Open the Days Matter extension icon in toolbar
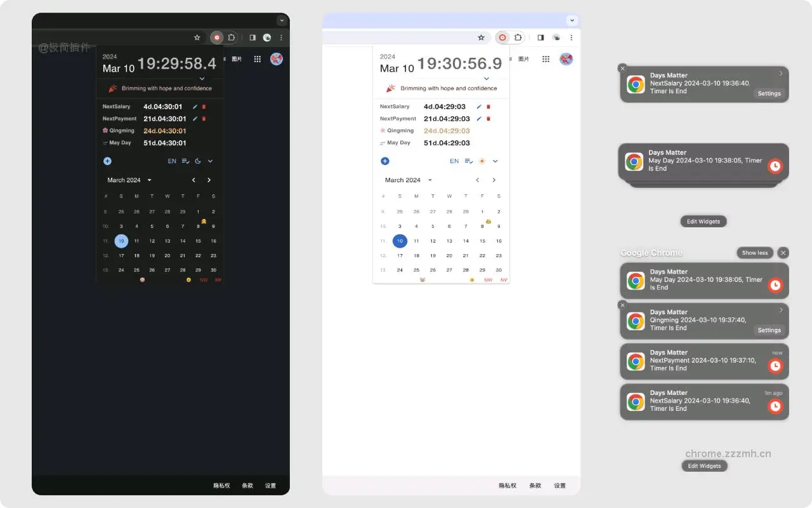 pyautogui.click(x=216, y=37)
